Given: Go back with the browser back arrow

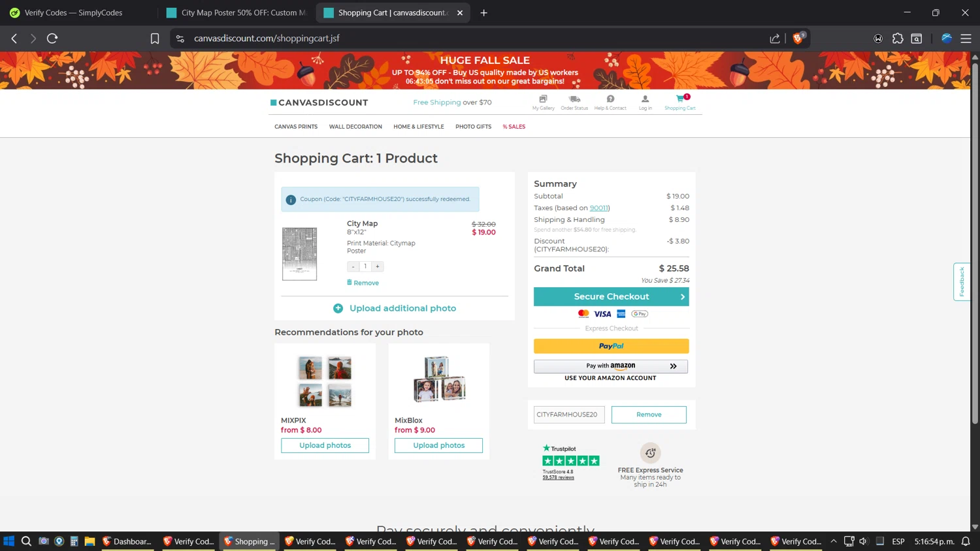Looking at the screenshot, I should [14, 39].
